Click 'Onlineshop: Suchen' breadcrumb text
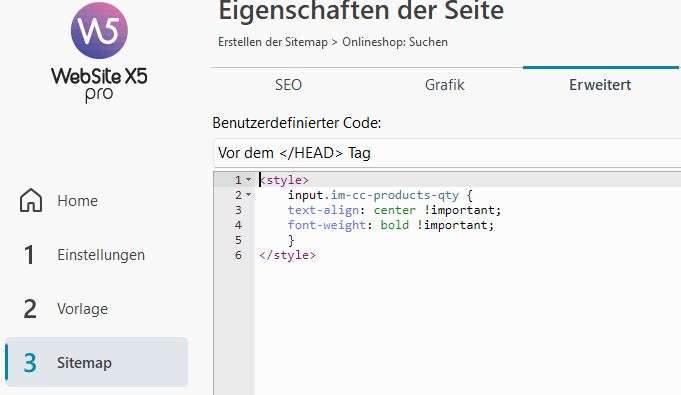The height and width of the screenshot is (395, 681). (x=395, y=42)
